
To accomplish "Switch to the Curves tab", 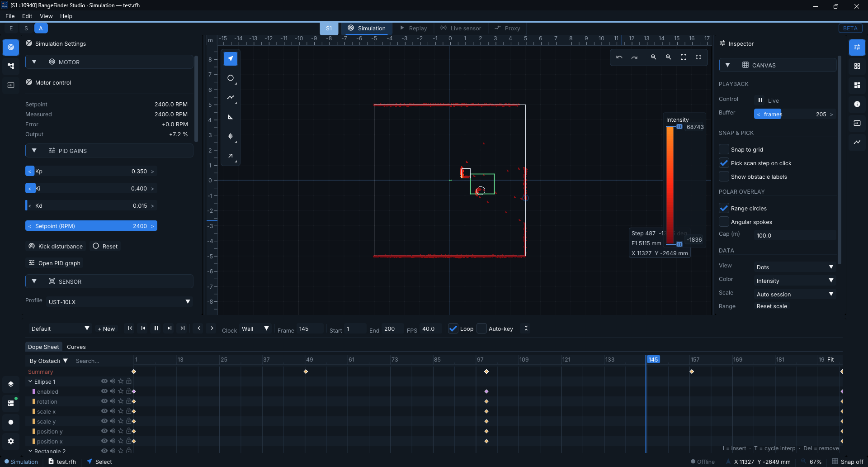I will pyautogui.click(x=76, y=347).
